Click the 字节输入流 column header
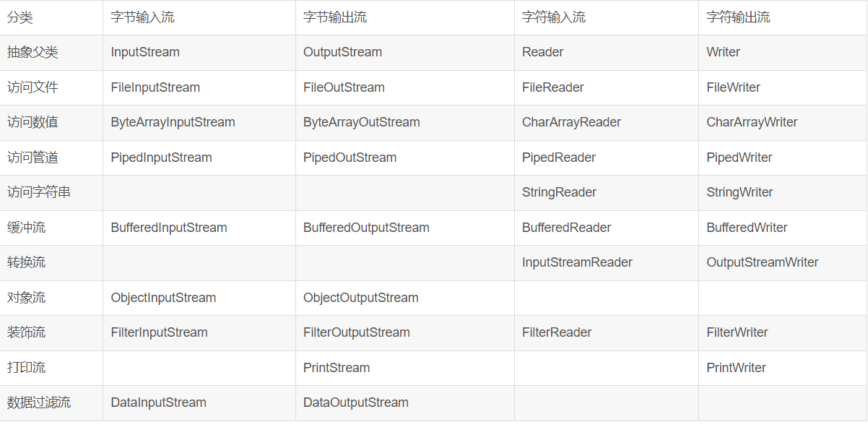Screen dimensions: 868x435 [x=199, y=17]
